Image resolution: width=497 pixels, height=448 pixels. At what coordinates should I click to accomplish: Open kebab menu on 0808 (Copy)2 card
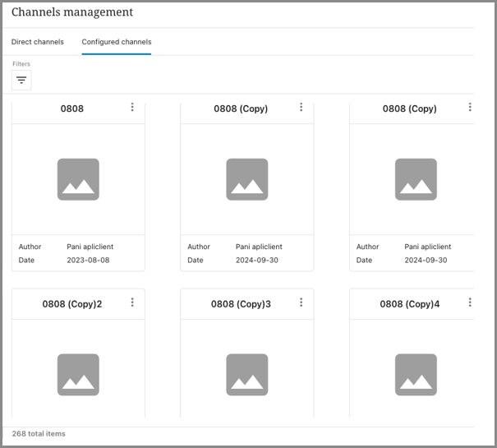point(132,303)
